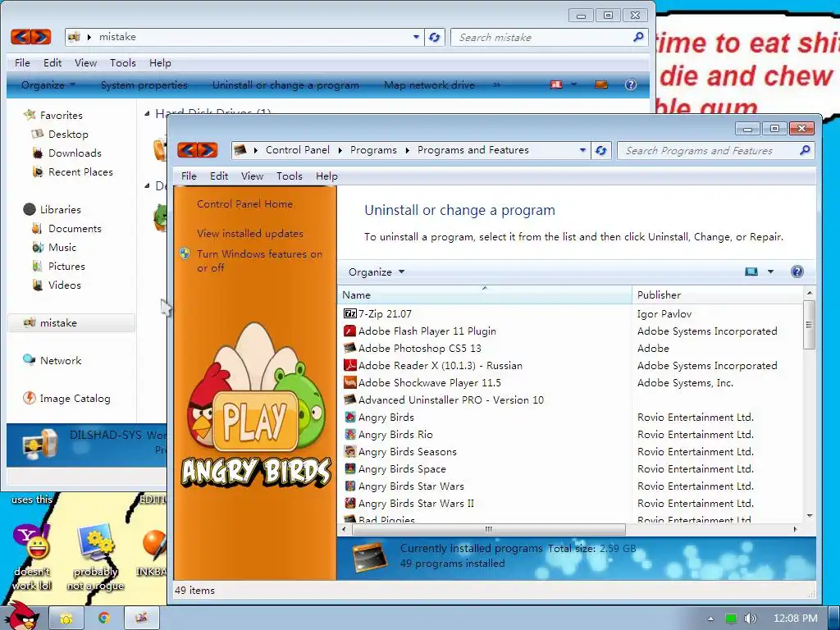Click Turn Windows features on or off

259,261
